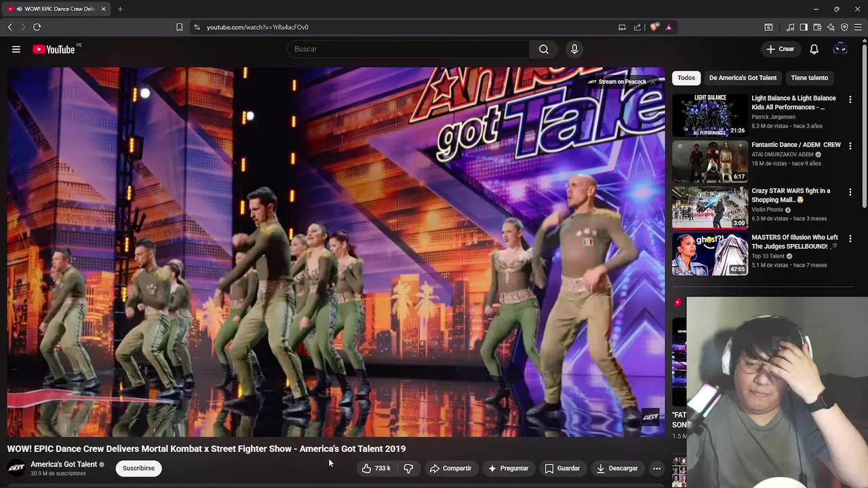
Task: Open the site settings icon beside the URL
Action: [197, 27]
